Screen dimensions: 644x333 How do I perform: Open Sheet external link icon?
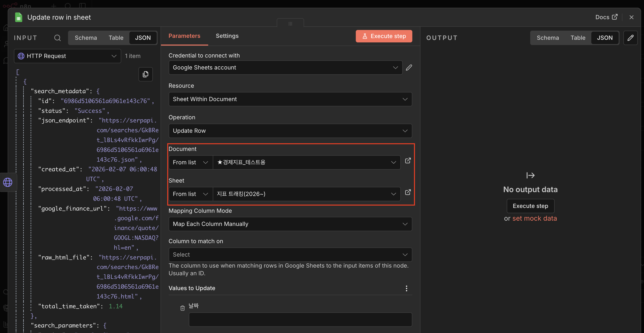click(x=408, y=192)
